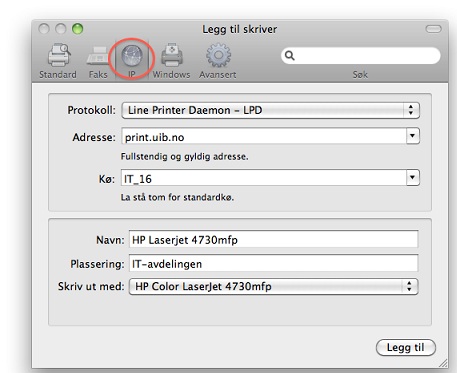Edit the Navn text field
The image size is (457, 373).
pyautogui.click(x=273, y=239)
